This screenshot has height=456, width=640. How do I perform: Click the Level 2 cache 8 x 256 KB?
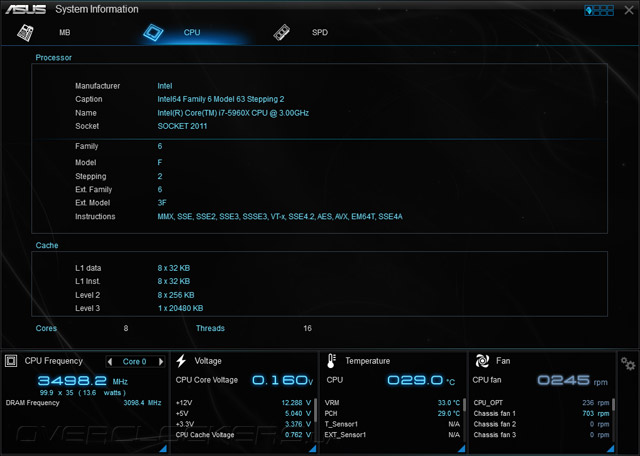(176, 295)
